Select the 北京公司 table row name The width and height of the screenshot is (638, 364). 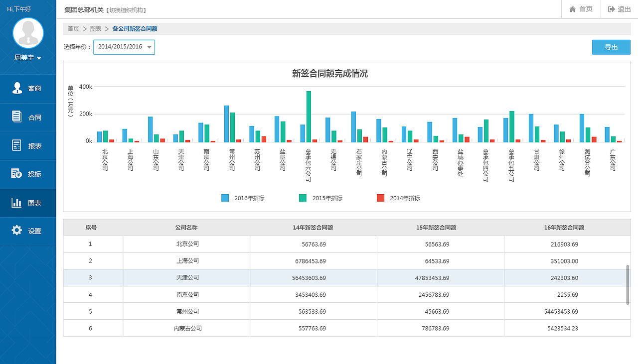click(187, 244)
